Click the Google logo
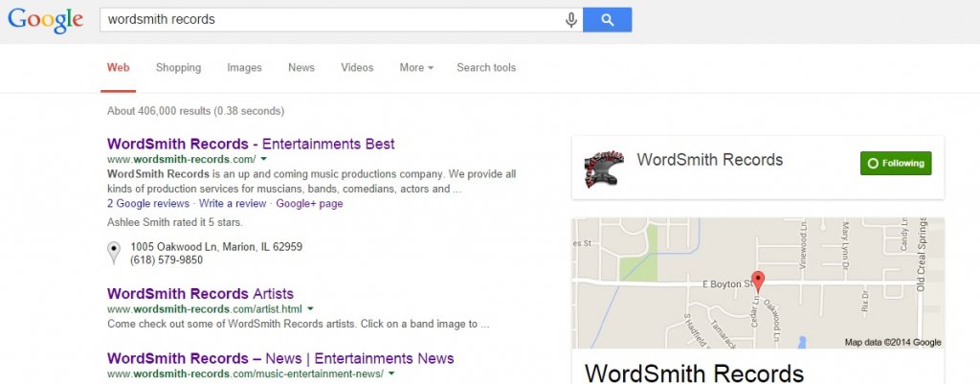The width and height of the screenshot is (980, 384). [x=45, y=20]
